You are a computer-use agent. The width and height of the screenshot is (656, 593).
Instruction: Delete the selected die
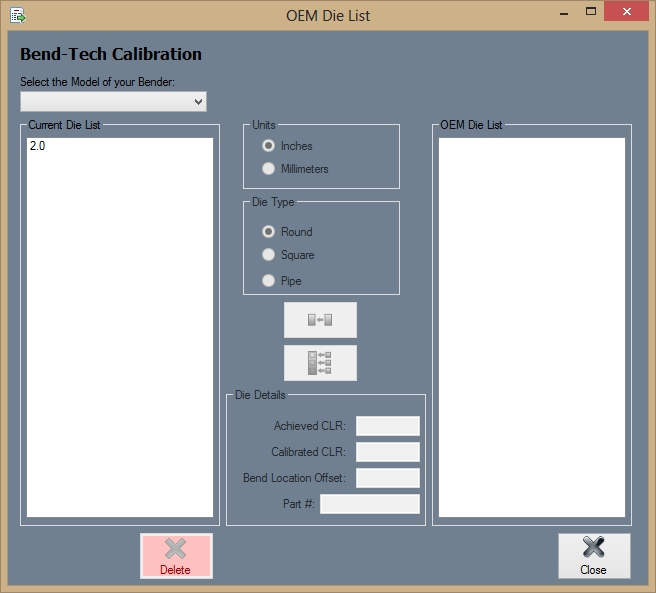click(176, 556)
